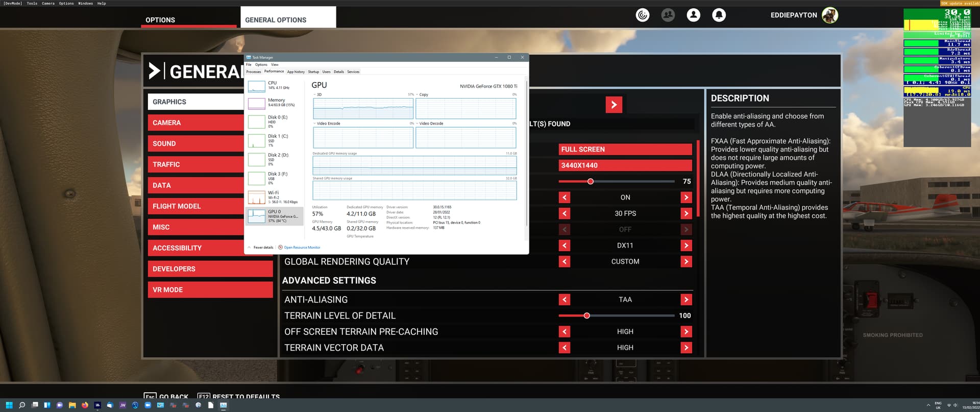Viewport: 980px width, 412px height.
Task: Click the right arrow next to the ON value
Action: pyautogui.click(x=686, y=198)
